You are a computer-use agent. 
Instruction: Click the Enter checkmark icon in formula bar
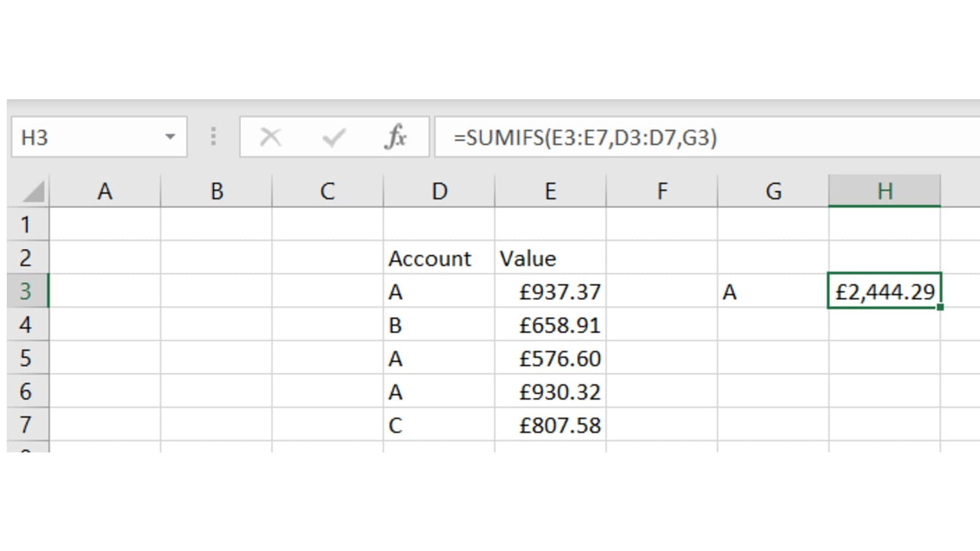[x=334, y=137]
